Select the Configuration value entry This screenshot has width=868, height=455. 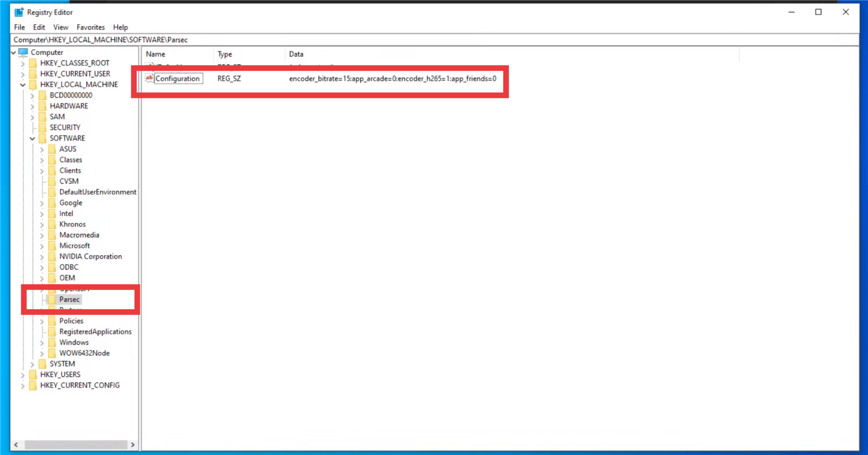coord(177,79)
